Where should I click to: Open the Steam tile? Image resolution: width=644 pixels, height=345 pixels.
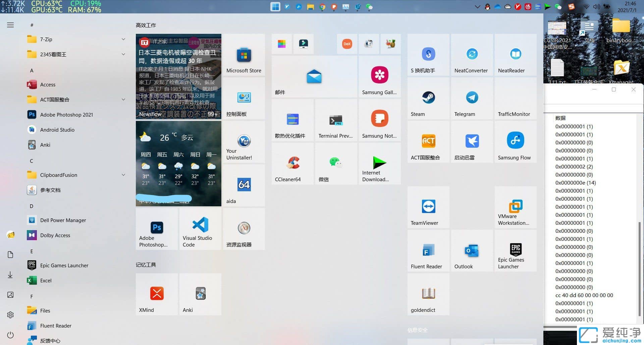tap(428, 98)
